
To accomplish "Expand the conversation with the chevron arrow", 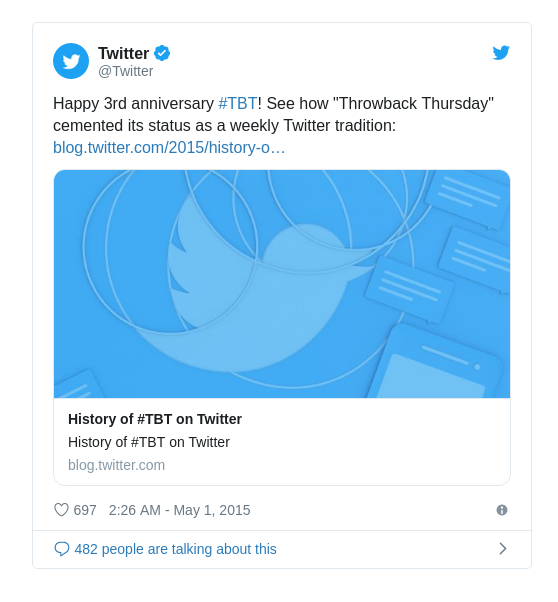I will 503,549.
